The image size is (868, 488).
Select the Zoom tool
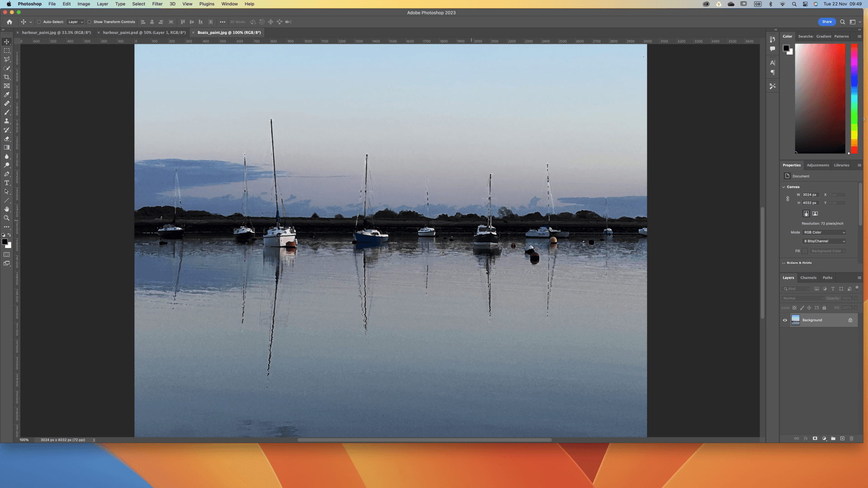point(7,218)
